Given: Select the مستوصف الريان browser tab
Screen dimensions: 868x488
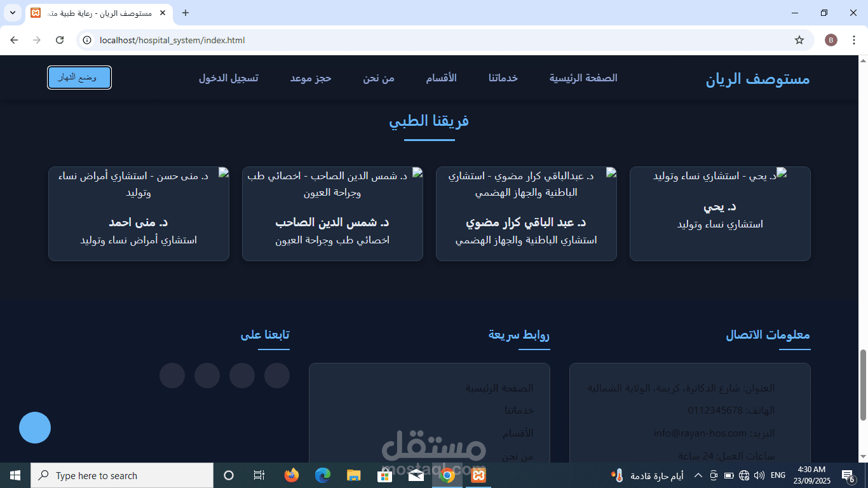Looking at the screenshot, I should [x=99, y=13].
